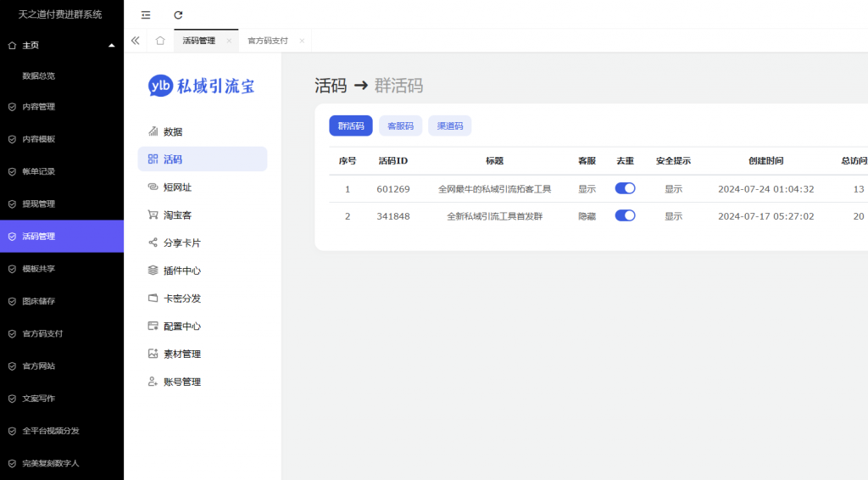Toggle 去重 switch for 活码 601269
Image resolution: width=868 pixels, height=480 pixels.
pyautogui.click(x=625, y=188)
